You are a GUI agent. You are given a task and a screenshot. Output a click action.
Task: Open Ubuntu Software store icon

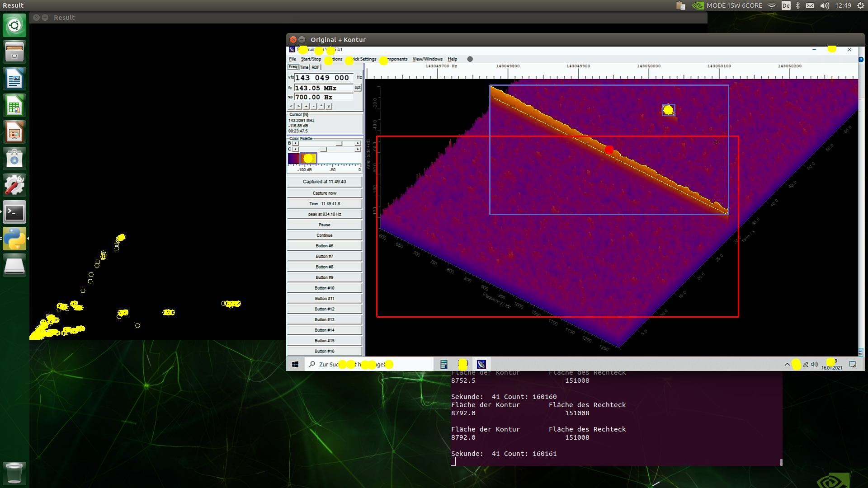click(x=14, y=159)
